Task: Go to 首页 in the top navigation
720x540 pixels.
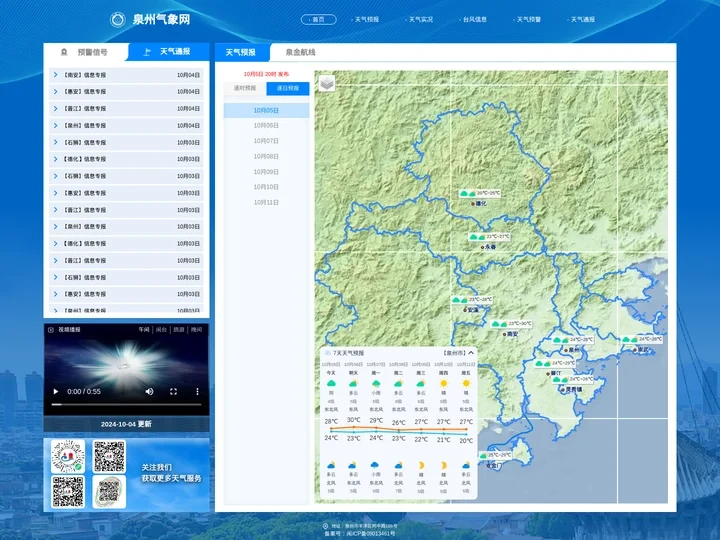Action: pyautogui.click(x=318, y=19)
